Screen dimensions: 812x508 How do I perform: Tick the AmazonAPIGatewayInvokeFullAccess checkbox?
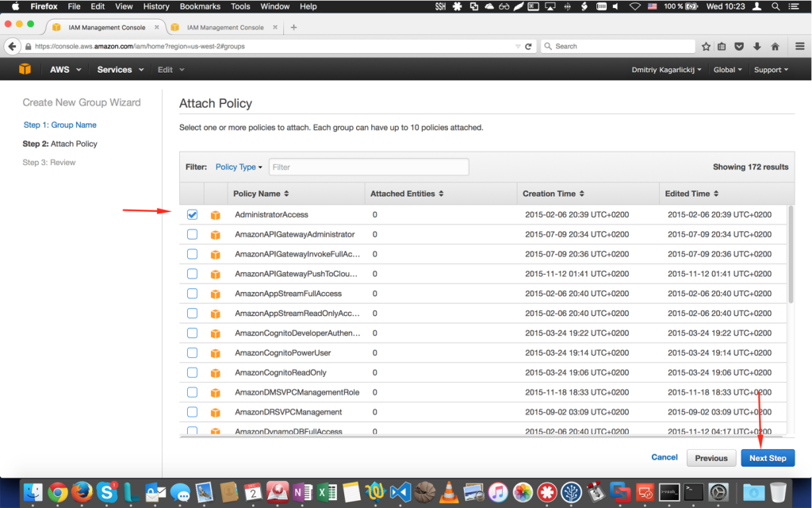(192, 254)
